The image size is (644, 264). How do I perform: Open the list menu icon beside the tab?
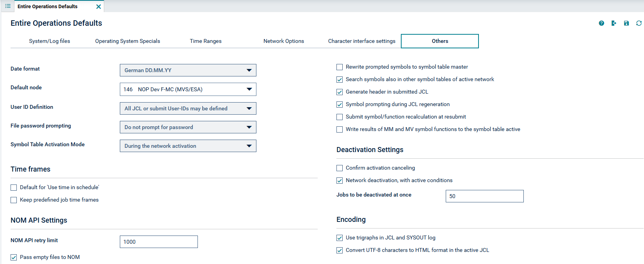(8, 6)
